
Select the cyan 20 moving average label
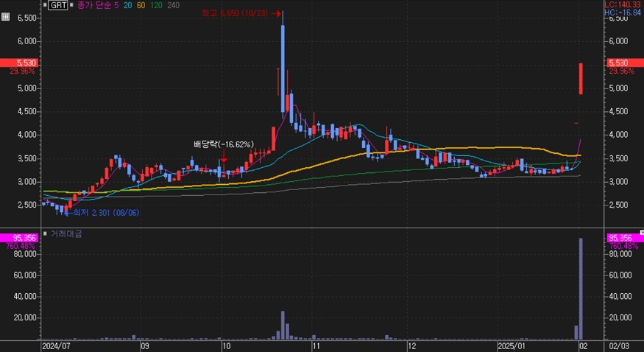(x=128, y=5)
